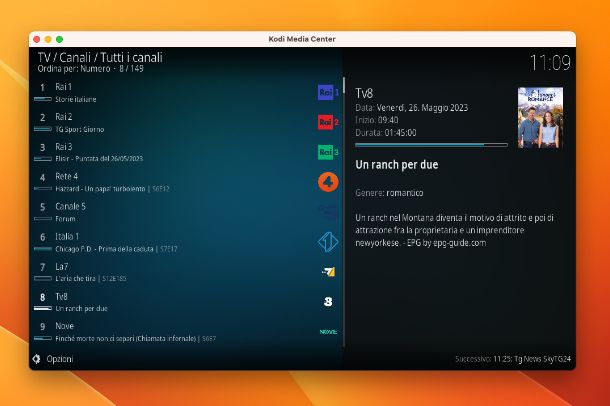610x406 pixels.
Task: Click the Nove channel logo
Action: 328,332
